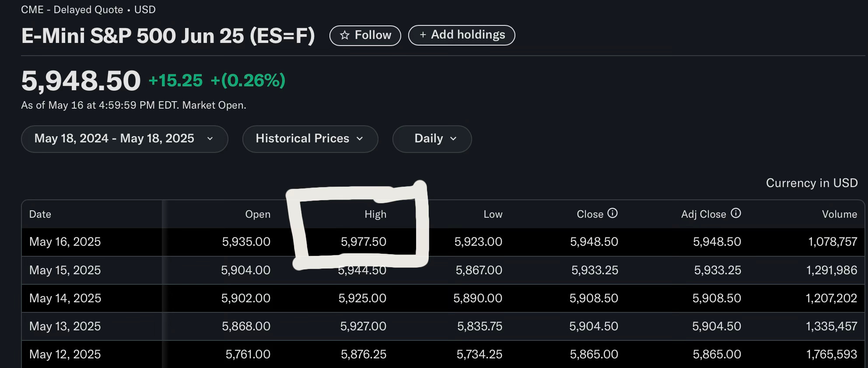The width and height of the screenshot is (868, 368).
Task: Click open price 5,902.00
Action: pyautogui.click(x=245, y=298)
